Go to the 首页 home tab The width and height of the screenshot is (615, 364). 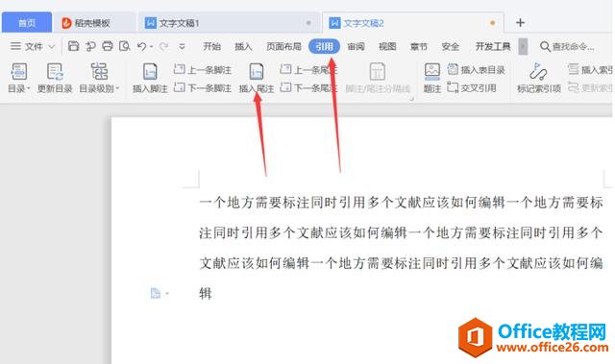[x=27, y=23]
